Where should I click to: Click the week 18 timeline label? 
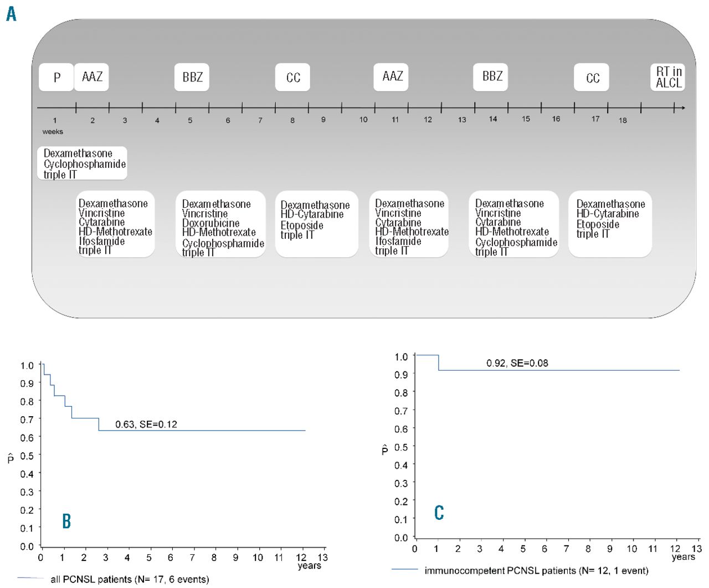click(x=623, y=120)
